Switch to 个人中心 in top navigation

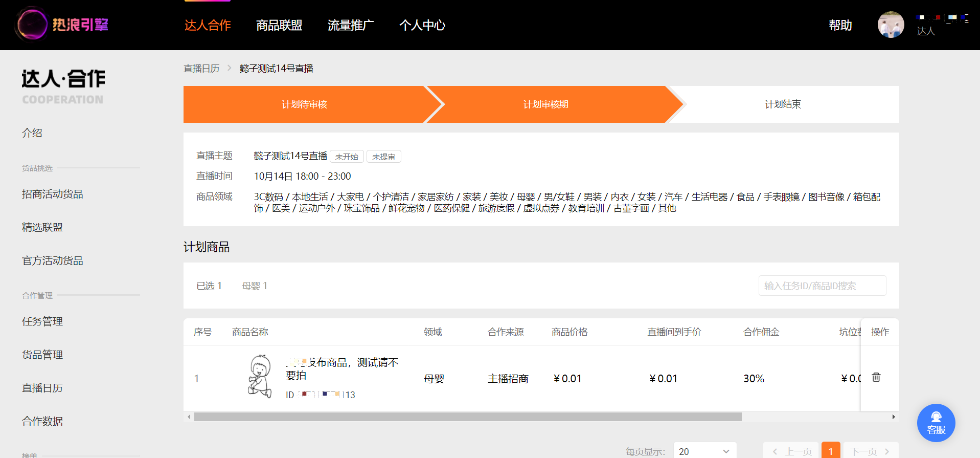[x=422, y=25]
